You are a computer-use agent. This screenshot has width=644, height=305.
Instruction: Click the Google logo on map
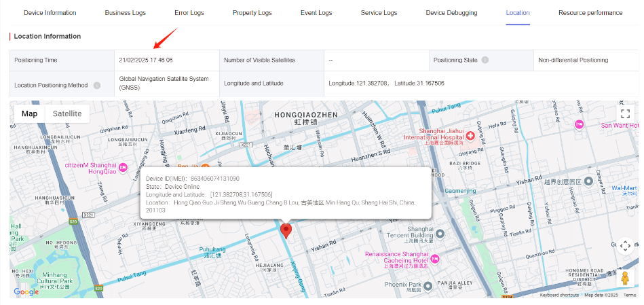click(26, 292)
